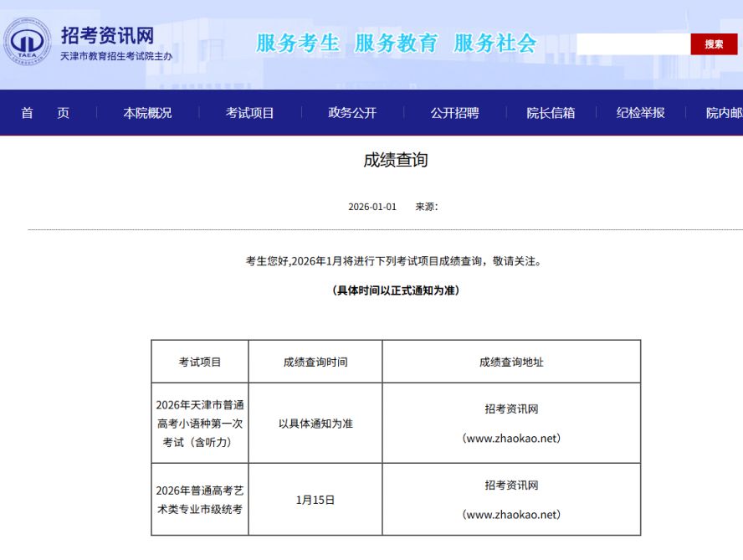
Task: Select the 纪检举报 navigation item
Action: pyautogui.click(x=640, y=113)
